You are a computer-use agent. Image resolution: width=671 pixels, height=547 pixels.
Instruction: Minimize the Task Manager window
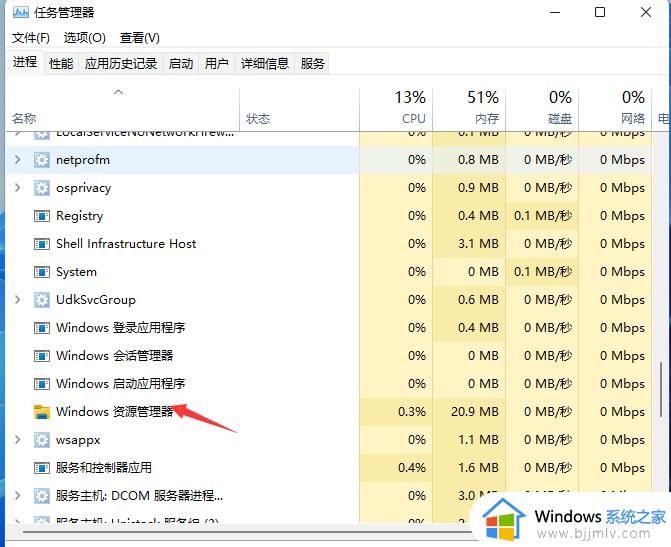555,12
